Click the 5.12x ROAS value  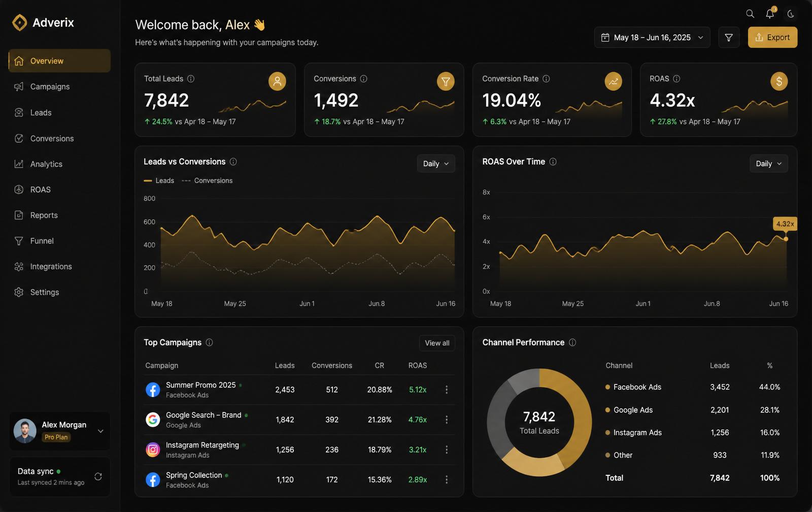coord(418,390)
